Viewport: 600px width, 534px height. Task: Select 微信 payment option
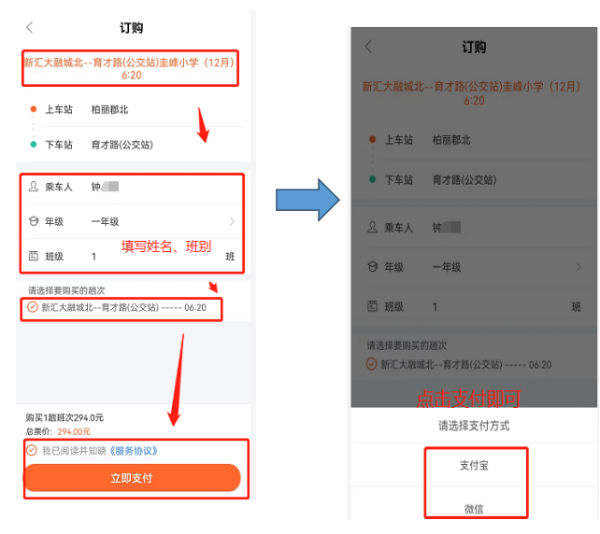coord(474,509)
